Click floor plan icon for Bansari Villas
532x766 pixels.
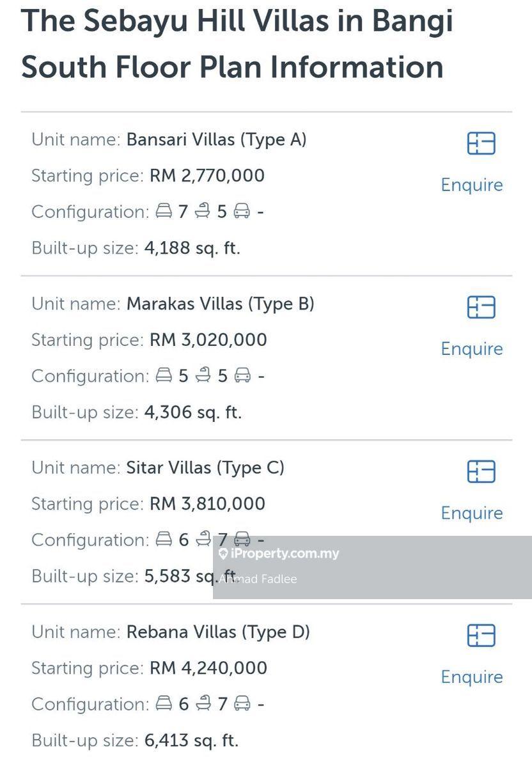481,143
